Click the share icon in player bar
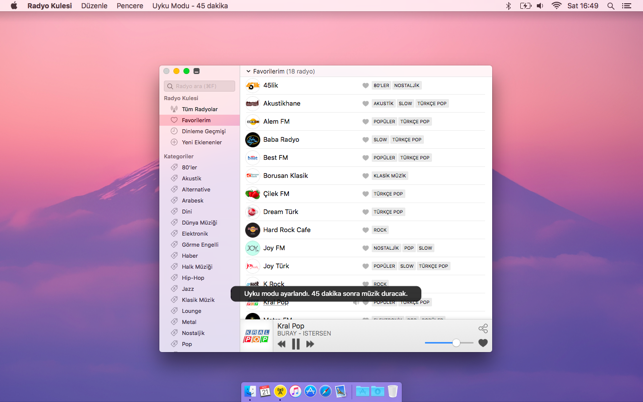Screen dimensions: 643x402 coord(483,328)
